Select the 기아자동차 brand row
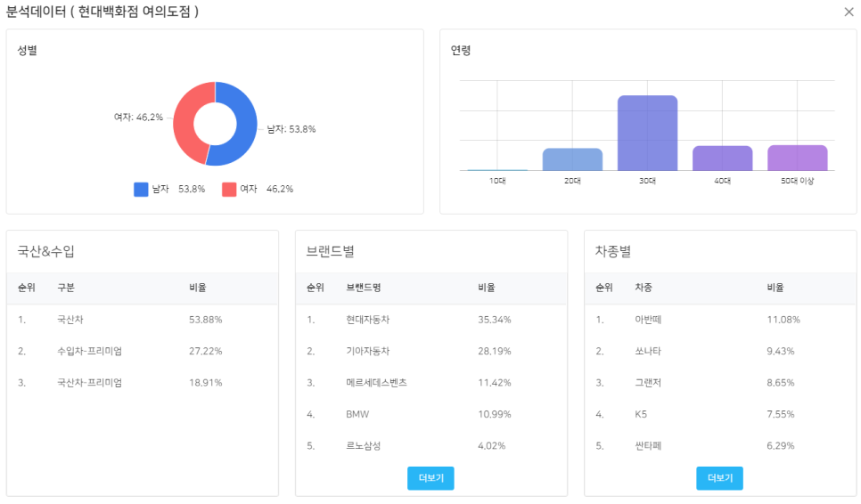Image resolution: width=861 pixels, height=504 pixels. tap(431, 352)
